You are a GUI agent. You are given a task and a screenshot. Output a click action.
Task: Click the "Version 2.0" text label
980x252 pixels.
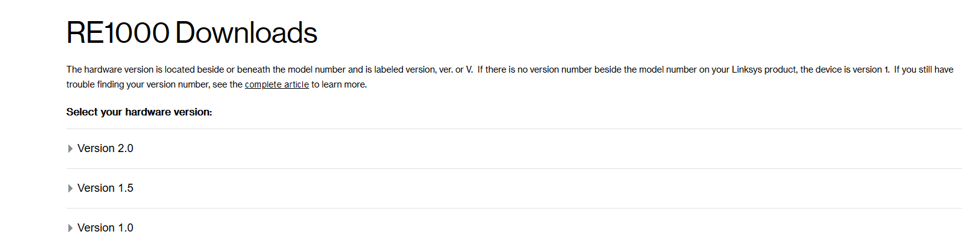105,148
